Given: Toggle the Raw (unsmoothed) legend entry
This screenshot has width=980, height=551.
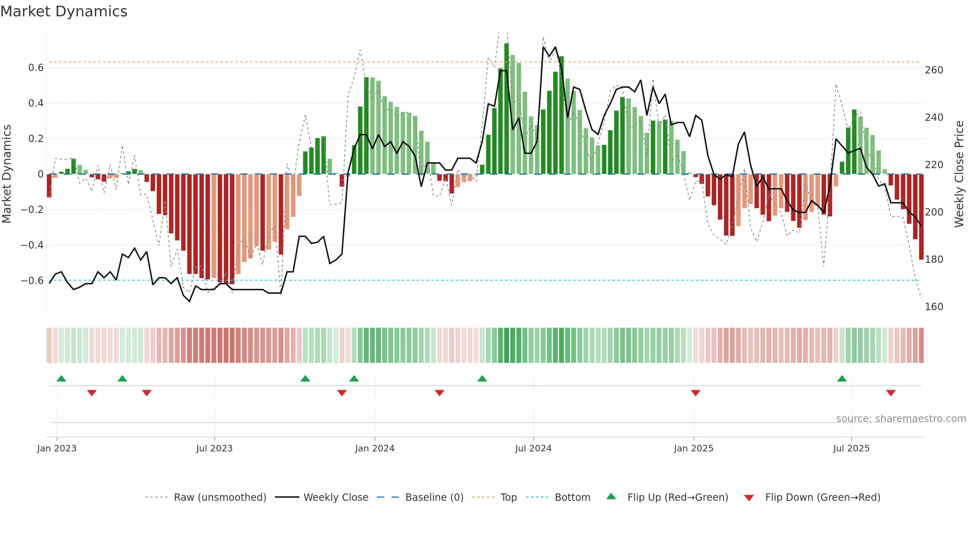Looking at the screenshot, I should (206, 497).
